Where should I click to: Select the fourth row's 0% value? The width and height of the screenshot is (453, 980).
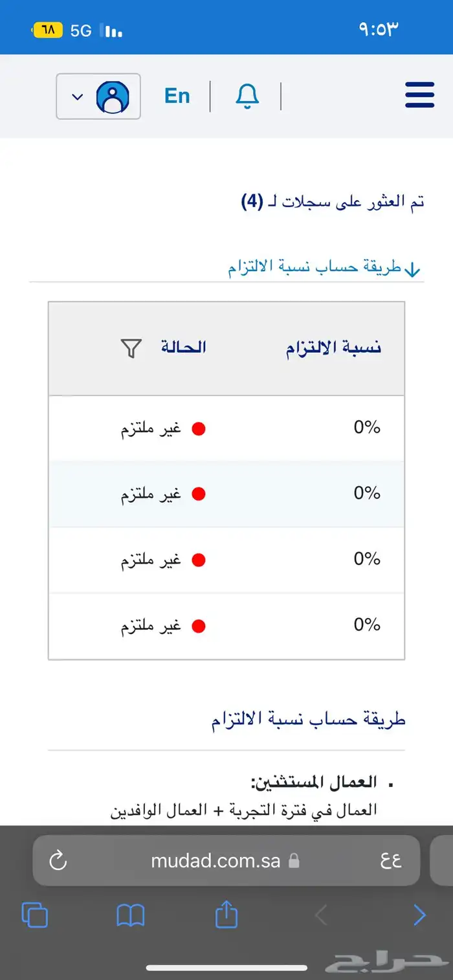[366, 625]
